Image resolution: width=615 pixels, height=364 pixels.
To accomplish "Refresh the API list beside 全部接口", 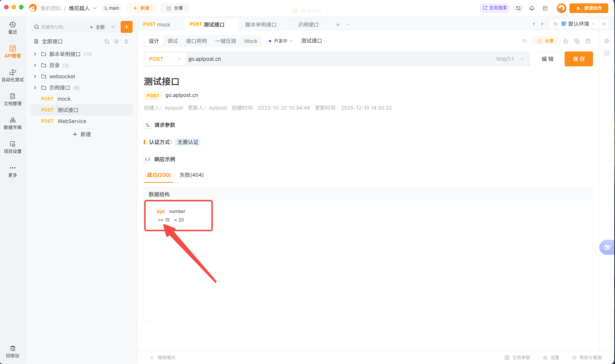I will point(107,41).
